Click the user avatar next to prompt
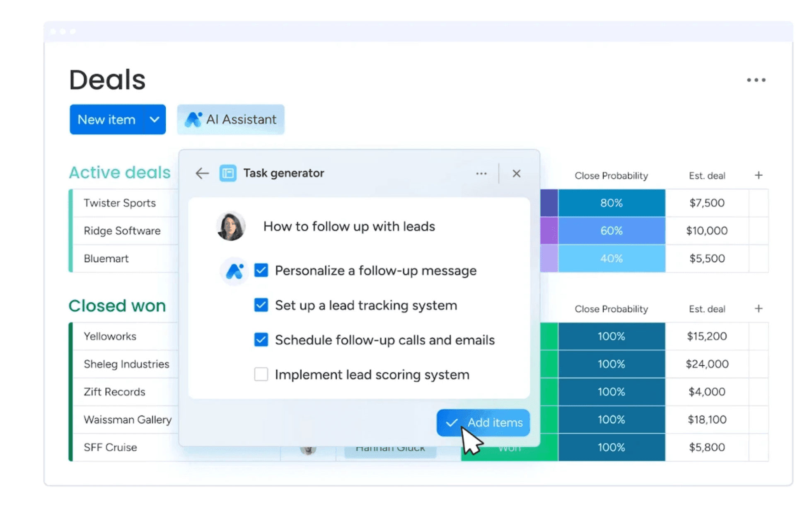Viewport: 812px width, 510px height. (231, 226)
